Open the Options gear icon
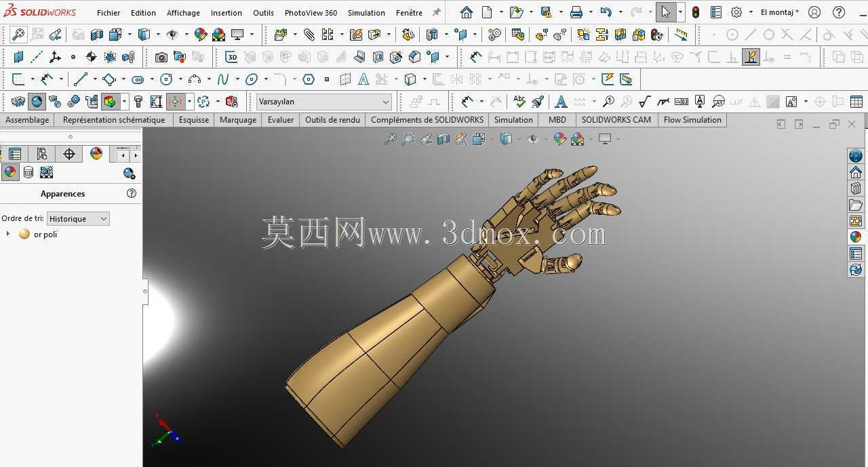868x467 pixels. click(736, 12)
